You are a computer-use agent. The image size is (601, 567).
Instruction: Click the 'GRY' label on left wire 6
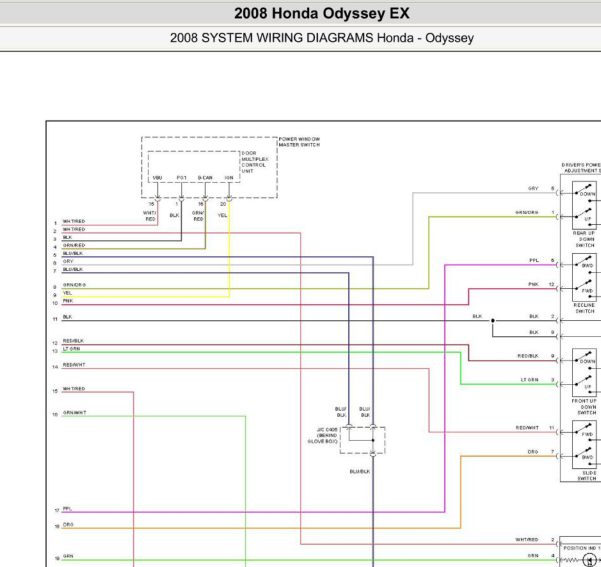[68, 261]
